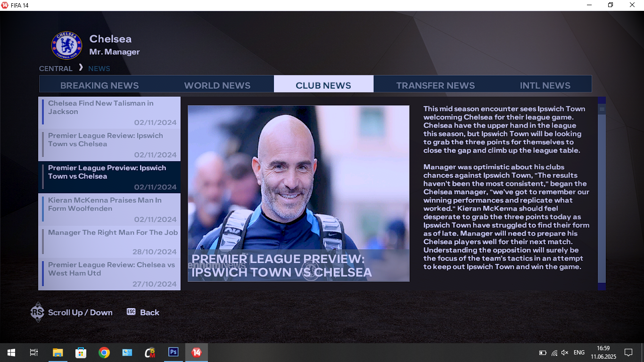
Task: Open 'Premier League Review: Ipswich Town vs Chelsea'
Action: (x=109, y=145)
